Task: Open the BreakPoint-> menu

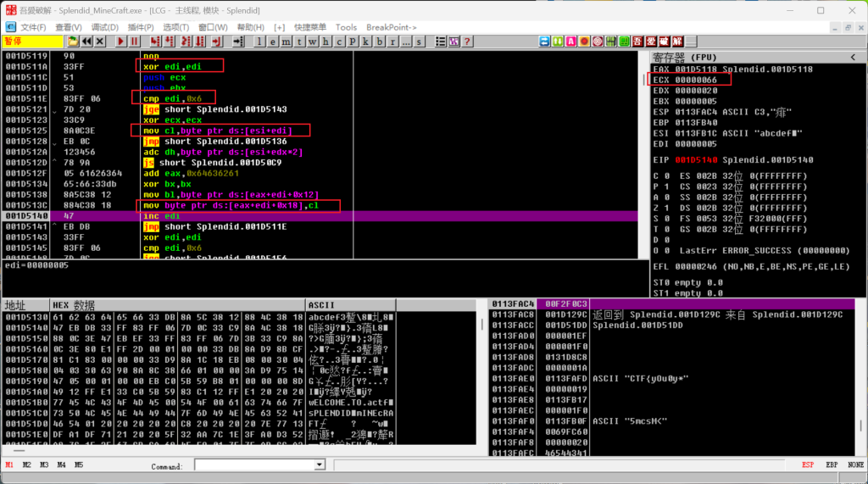Action: pyautogui.click(x=391, y=27)
